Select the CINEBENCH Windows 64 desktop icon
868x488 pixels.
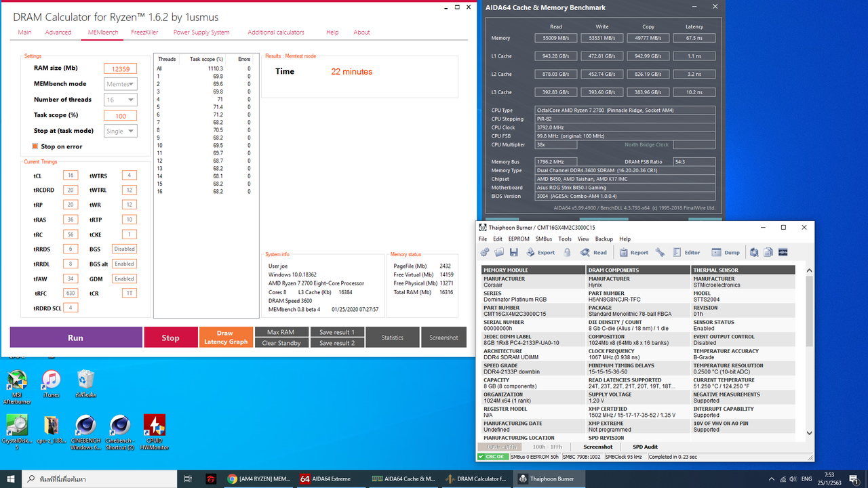85,432
